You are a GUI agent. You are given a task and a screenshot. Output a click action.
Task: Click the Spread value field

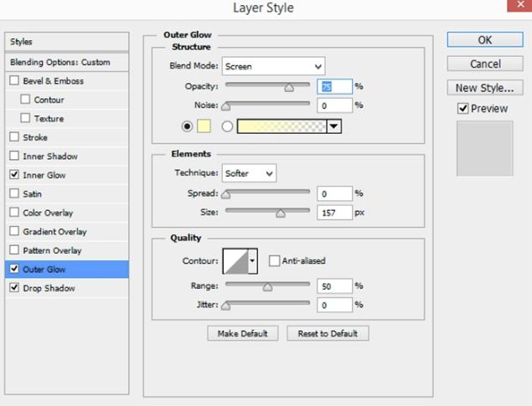point(334,193)
